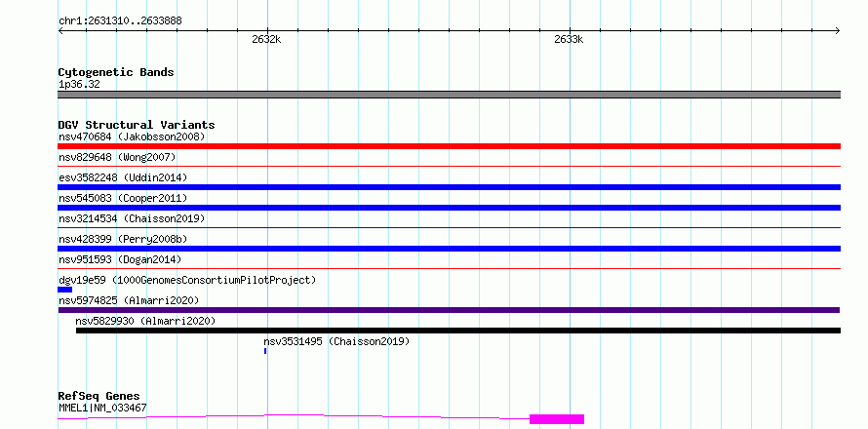Select the nsv428399 (Perry2008b) label
868x429 pixels.
coord(123,239)
